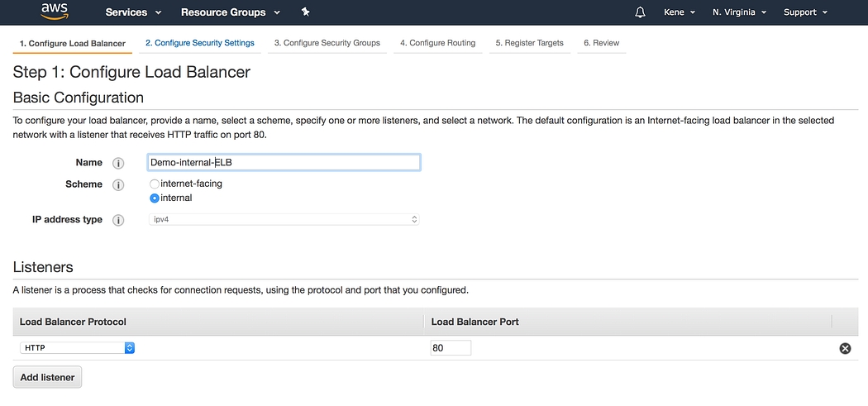Select the internal scheme radio button
Screen dimensions: 868x406
155,198
